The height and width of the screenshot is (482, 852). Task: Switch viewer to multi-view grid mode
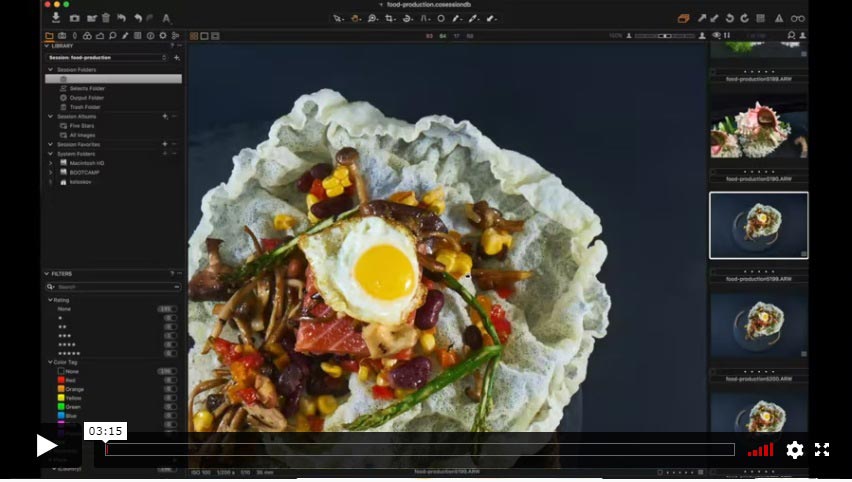(x=194, y=36)
